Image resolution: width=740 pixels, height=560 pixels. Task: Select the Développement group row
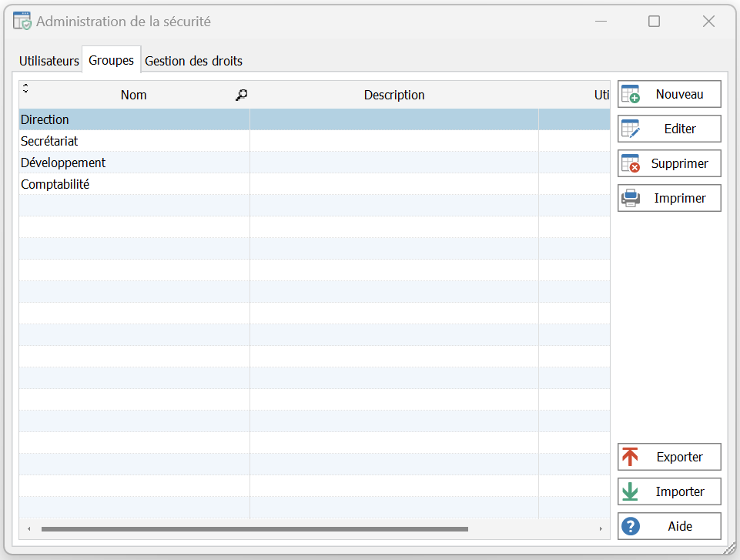(x=63, y=163)
